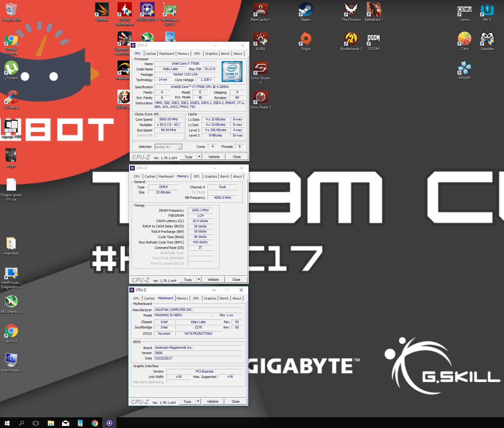Select SPD tab in top CPU-Z window
The image size is (504, 428).
[x=197, y=54]
